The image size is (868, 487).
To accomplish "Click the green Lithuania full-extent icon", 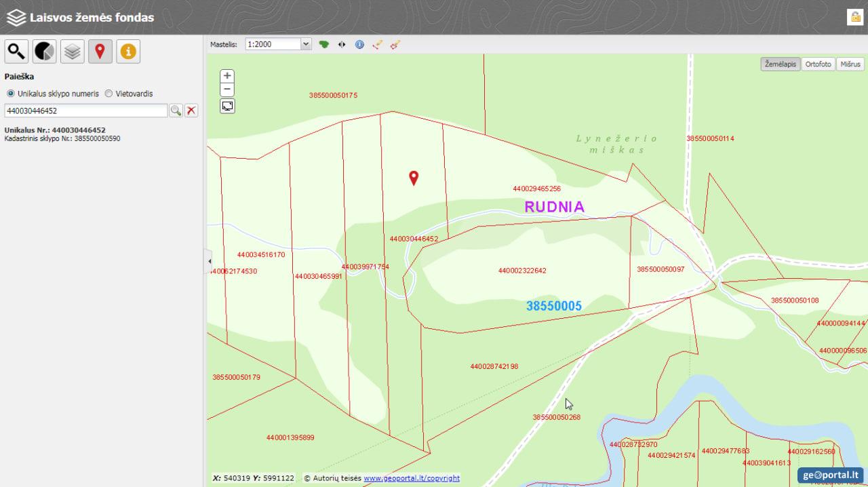I will coord(324,44).
